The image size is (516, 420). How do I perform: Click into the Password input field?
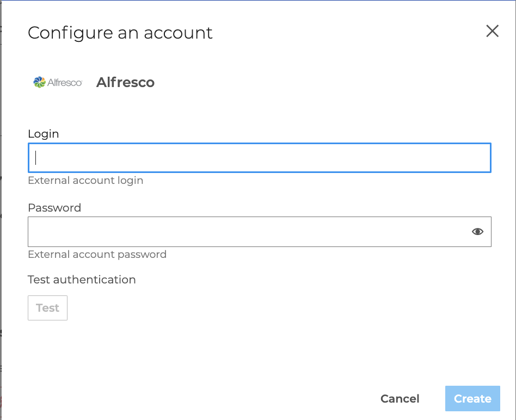point(245,232)
